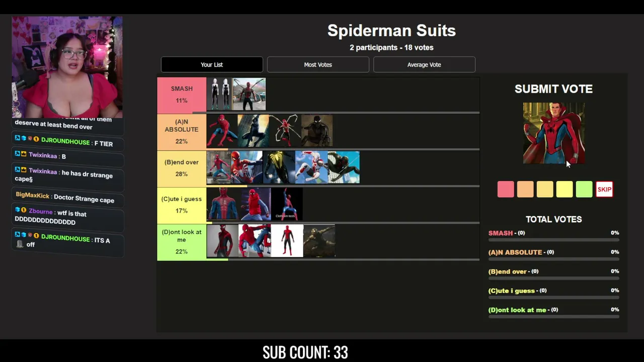Select the (C)ute i guess 17% tier label

coord(182,205)
